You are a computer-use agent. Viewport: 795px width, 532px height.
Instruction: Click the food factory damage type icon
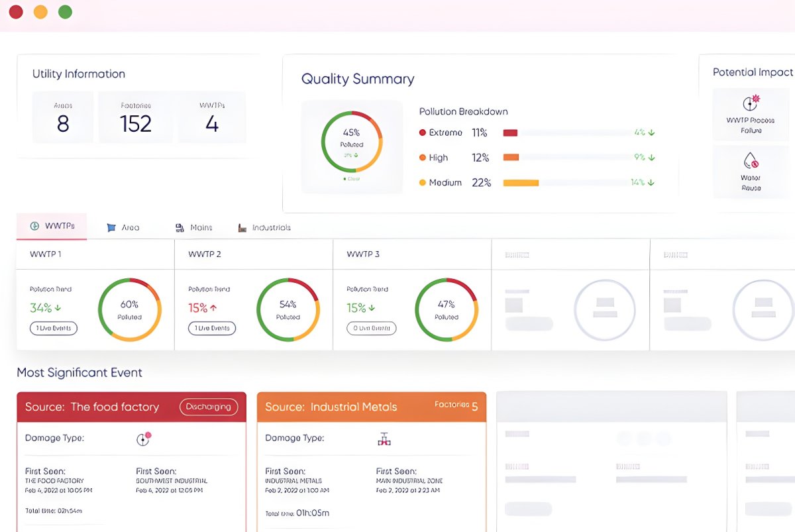[x=143, y=438]
